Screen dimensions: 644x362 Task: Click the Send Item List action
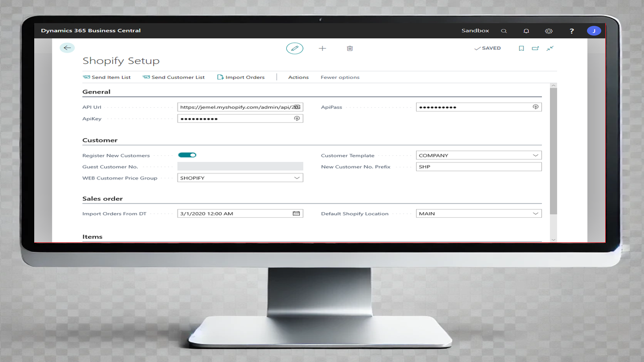tap(107, 77)
